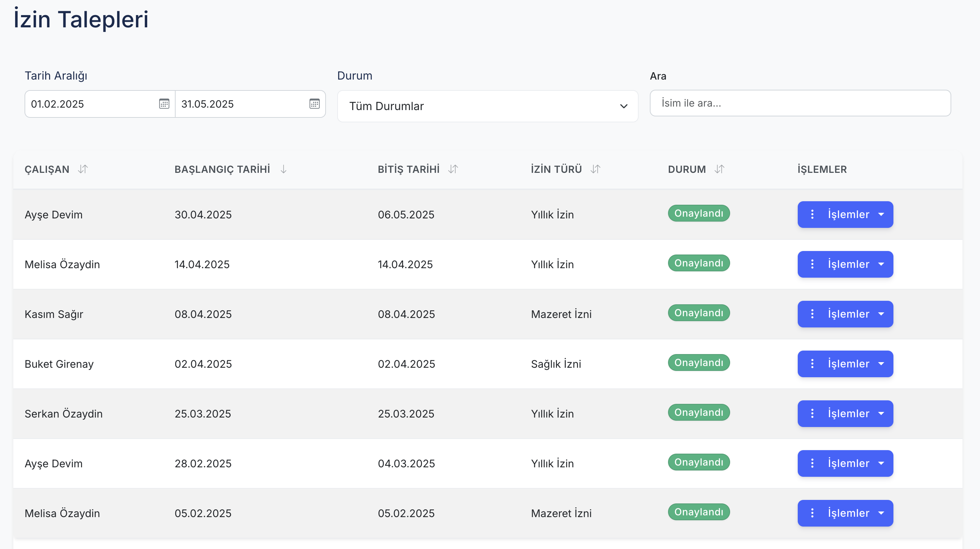The height and width of the screenshot is (549, 980).
Task: Open İşlemer menu for Ayşe Devim 30.04.2025
Action: click(845, 215)
